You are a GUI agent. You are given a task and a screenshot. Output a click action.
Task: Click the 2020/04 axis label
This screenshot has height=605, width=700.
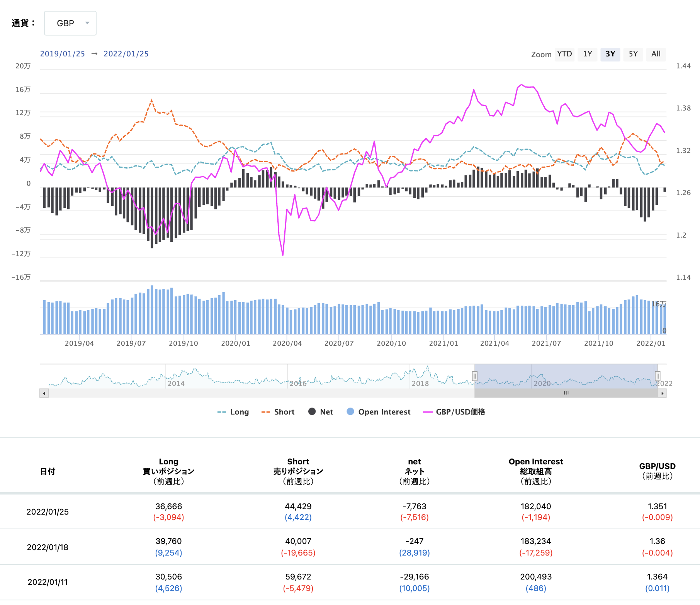287,343
